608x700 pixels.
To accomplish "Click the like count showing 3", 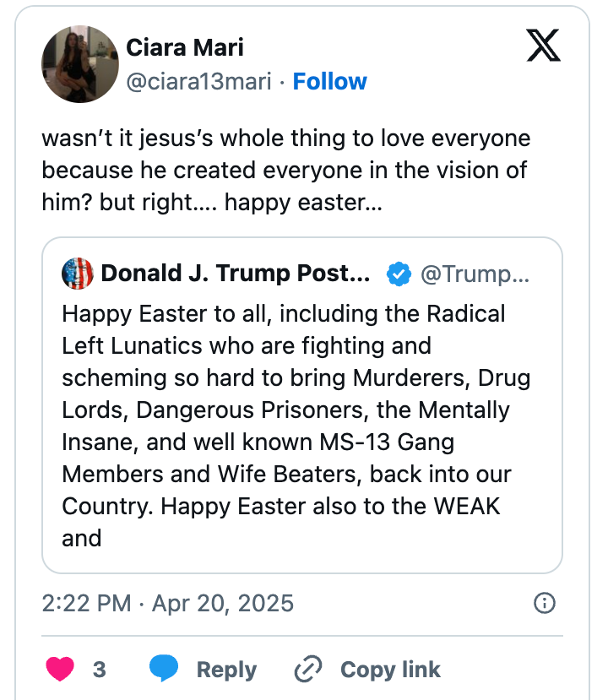I will pos(99,669).
